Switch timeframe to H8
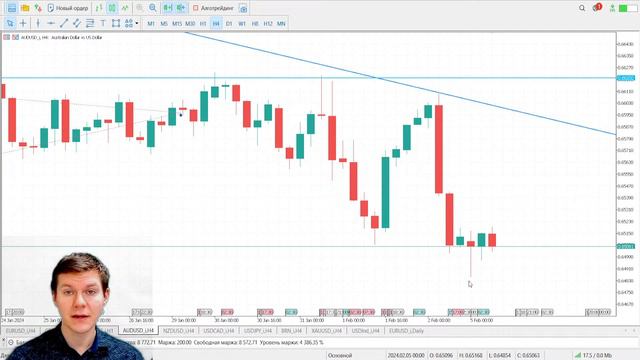This screenshot has height=360, width=640. pyautogui.click(x=255, y=24)
